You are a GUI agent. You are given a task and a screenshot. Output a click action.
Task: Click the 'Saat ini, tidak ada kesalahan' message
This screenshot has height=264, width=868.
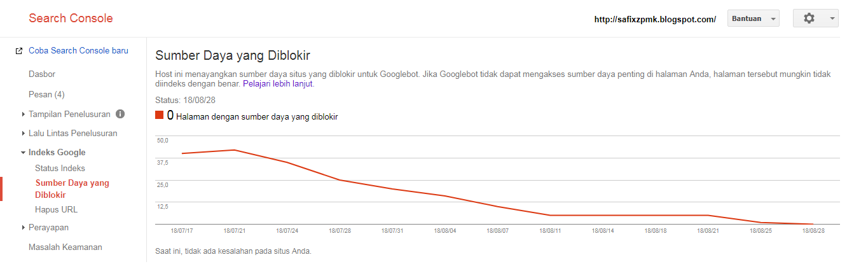tap(233, 251)
